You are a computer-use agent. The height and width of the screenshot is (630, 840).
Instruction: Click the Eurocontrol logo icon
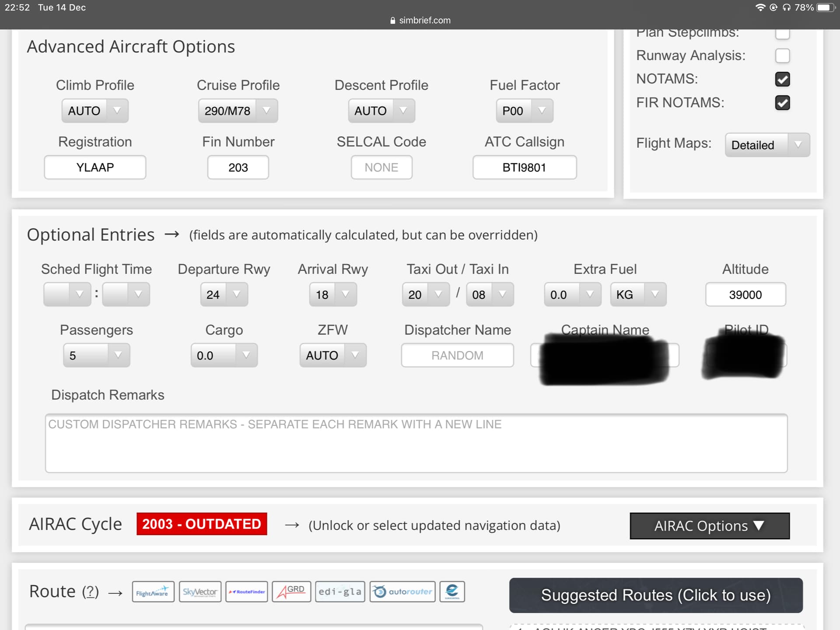pyautogui.click(x=452, y=591)
